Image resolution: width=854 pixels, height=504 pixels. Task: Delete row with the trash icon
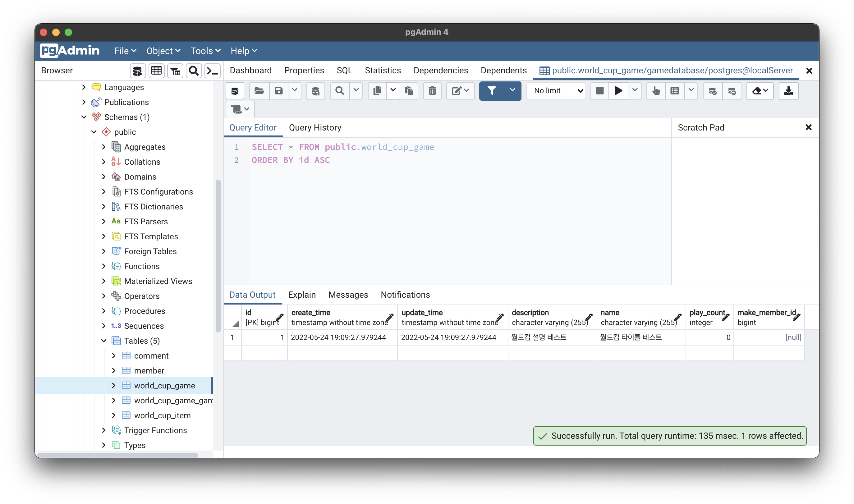432,91
